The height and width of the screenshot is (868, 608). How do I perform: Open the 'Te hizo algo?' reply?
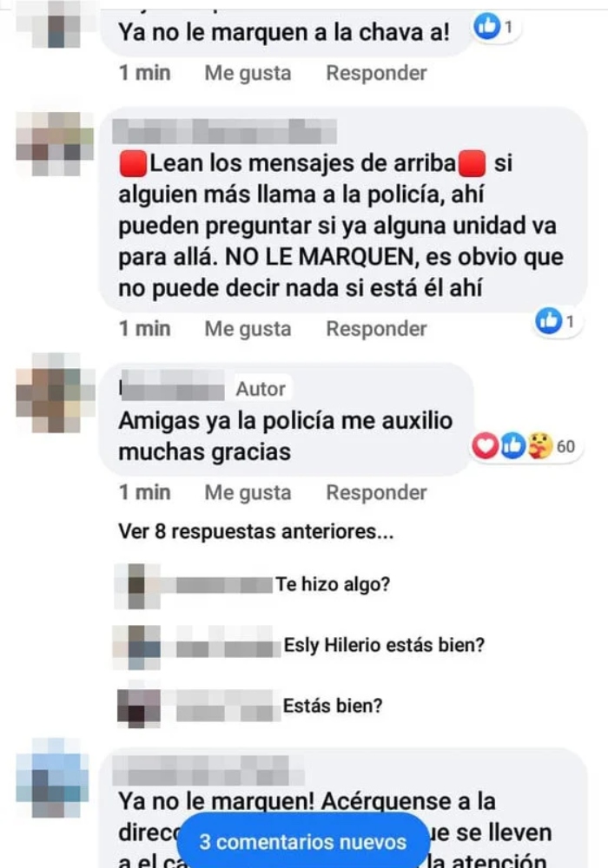point(333,584)
